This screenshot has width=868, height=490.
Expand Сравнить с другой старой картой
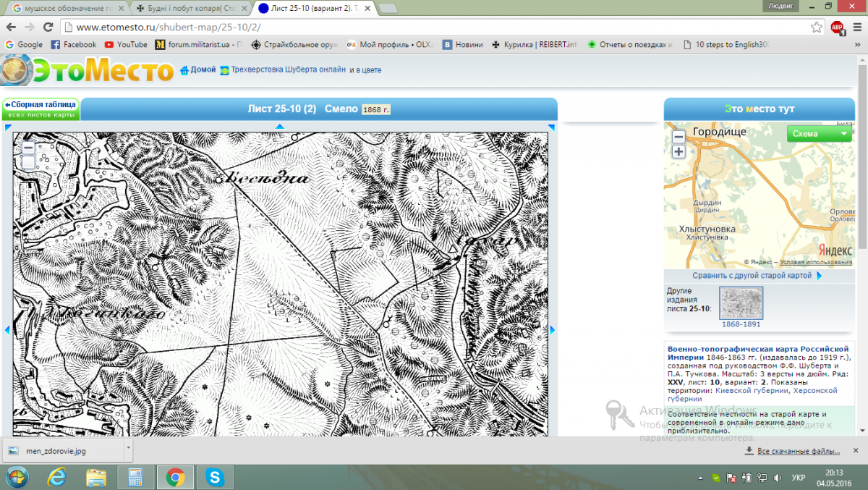[757, 276]
